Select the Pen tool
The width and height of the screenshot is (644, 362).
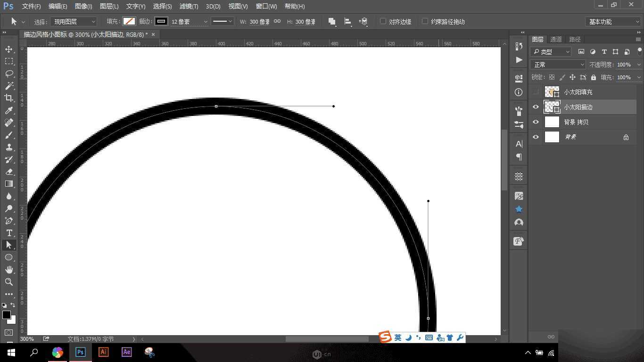point(9,221)
